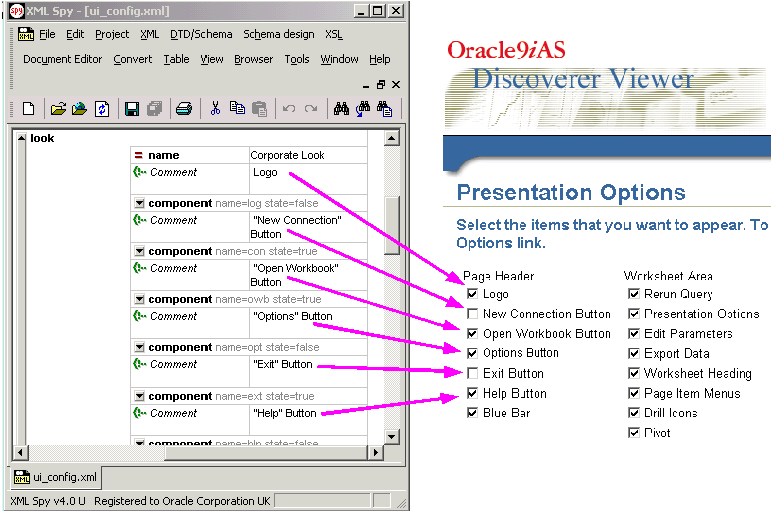The height and width of the screenshot is (514, 773).
Task: Click the red attribute icon beside name
Action: (x=139, y=155)
